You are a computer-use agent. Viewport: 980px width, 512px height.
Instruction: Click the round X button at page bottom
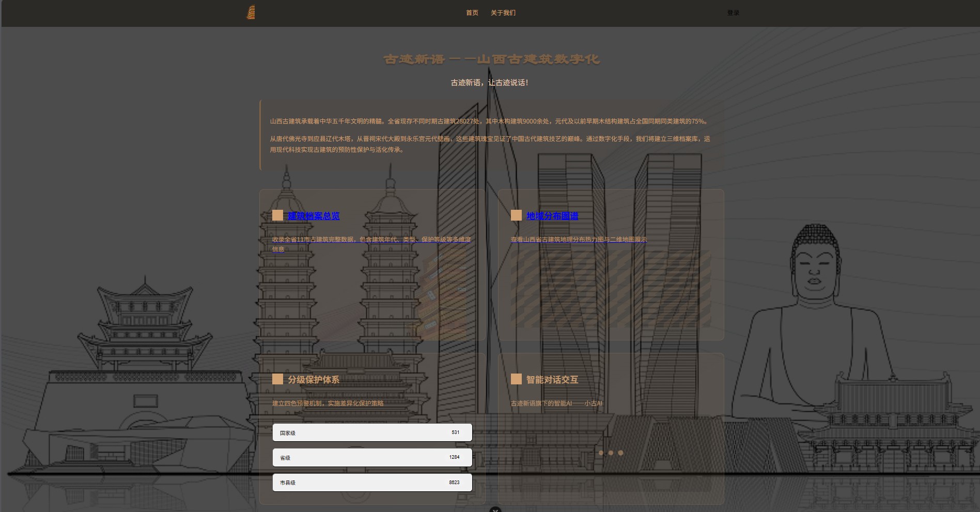pyautogui.click(x=495, y=510)
